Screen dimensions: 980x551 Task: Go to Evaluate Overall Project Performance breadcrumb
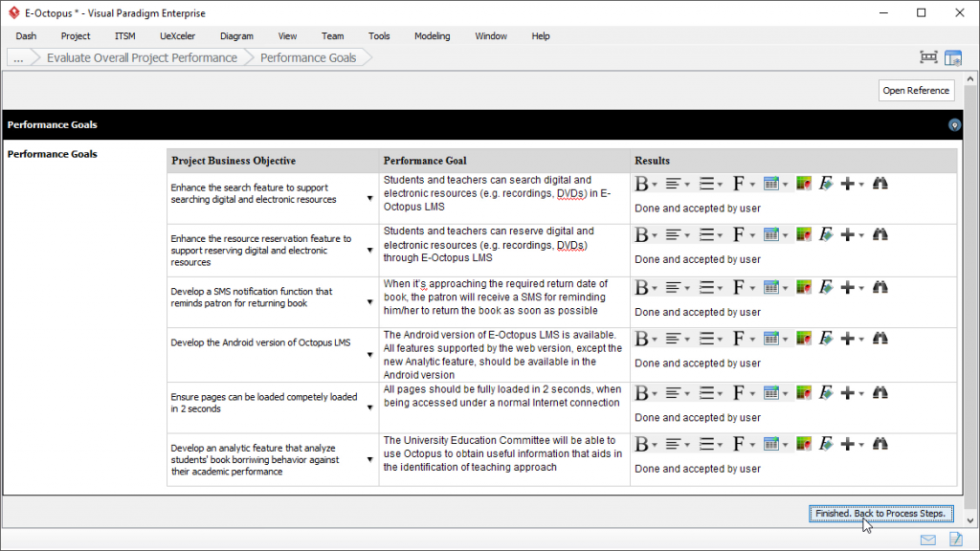[x=142, y=57]
